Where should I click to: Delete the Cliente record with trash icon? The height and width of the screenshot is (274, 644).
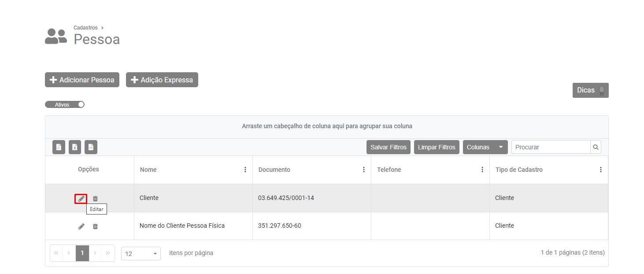point(95,199)
